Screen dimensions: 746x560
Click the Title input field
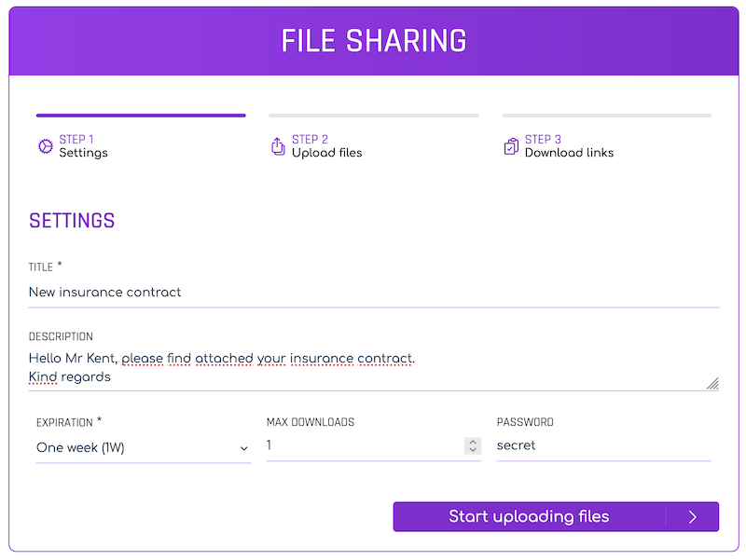coord(374,293)
